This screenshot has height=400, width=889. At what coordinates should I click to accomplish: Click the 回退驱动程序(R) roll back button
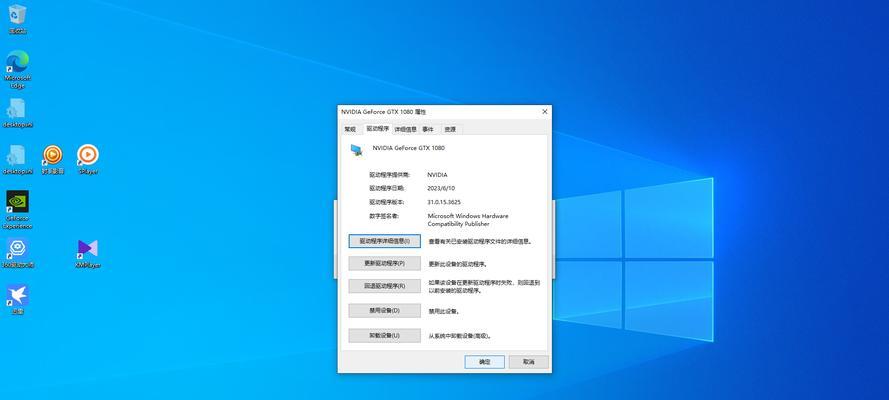(384, 286)
